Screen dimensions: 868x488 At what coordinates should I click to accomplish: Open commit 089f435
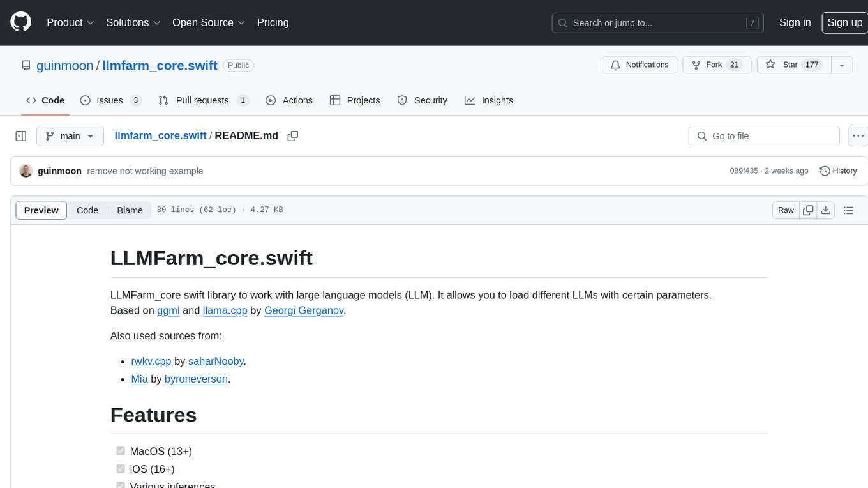(744, 171)
